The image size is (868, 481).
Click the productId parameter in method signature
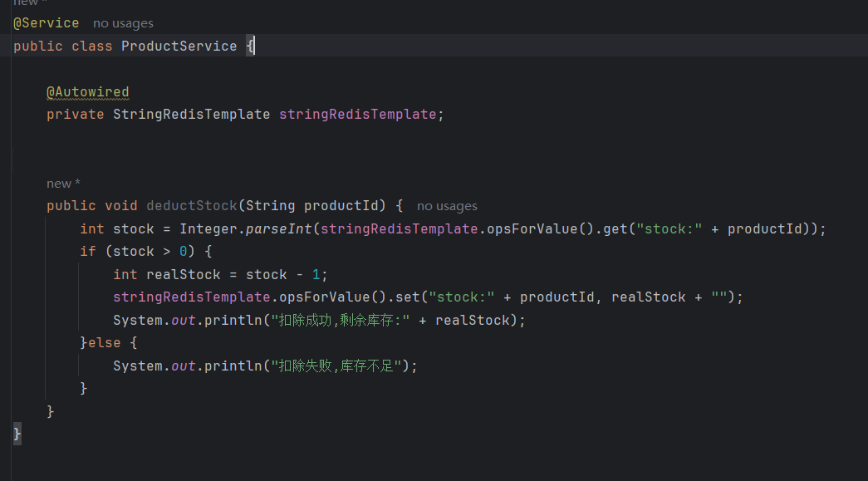click(341, 206)
